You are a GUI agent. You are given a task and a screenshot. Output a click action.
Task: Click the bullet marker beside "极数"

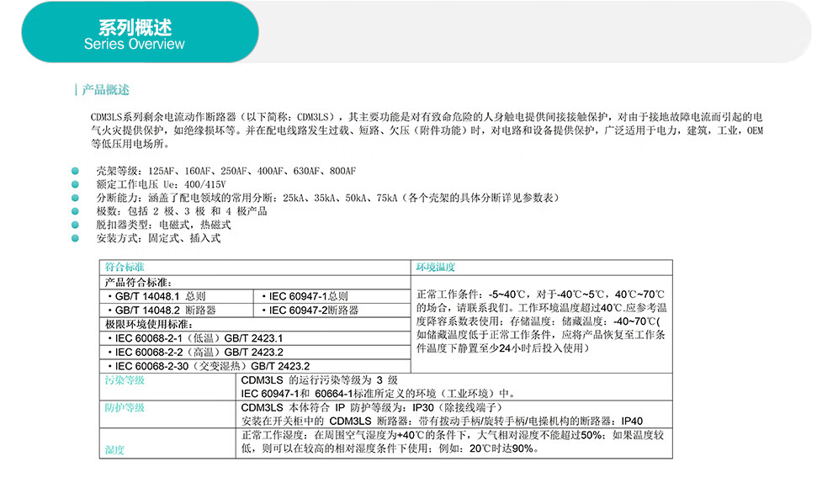click(x=76, y=211)
